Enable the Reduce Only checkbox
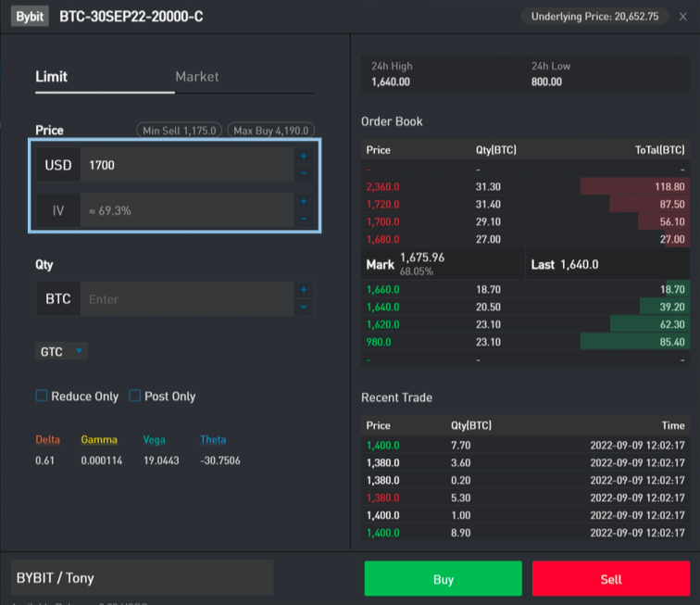Image resolution: width=700 pixels, height=605 pixels. (x=42, y=396)
